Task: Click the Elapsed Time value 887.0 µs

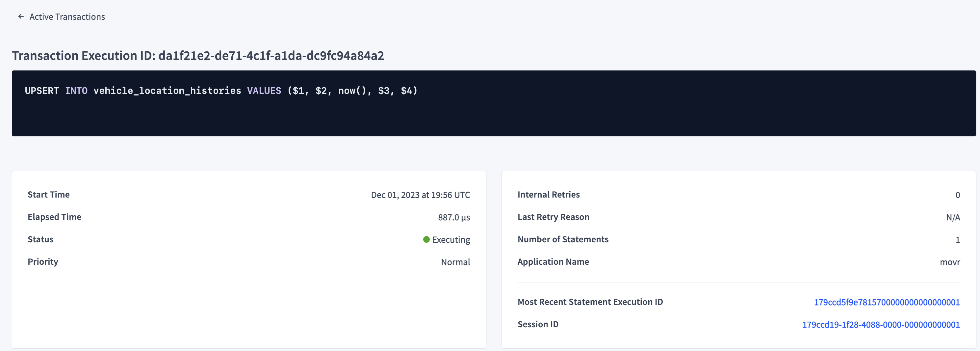Action: point(454,217)
